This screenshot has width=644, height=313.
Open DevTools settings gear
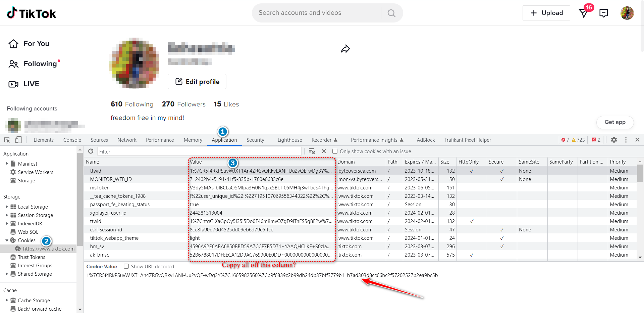coord(614,140)
